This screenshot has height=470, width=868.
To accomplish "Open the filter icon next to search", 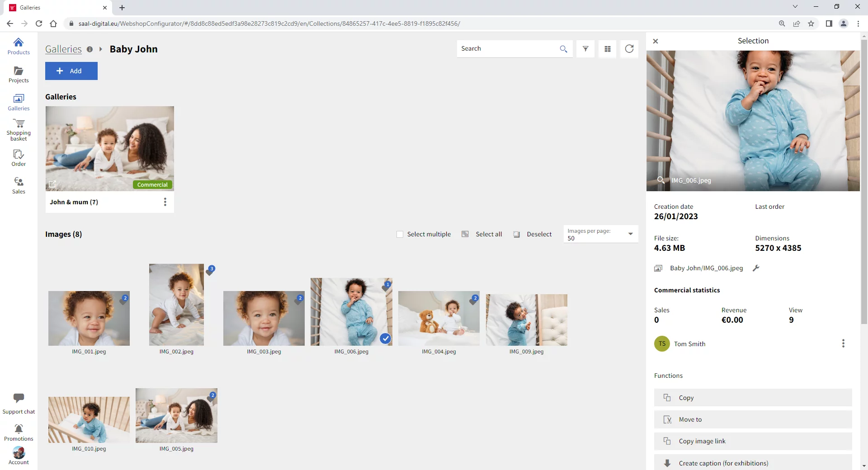I will [x=585, y=49].
